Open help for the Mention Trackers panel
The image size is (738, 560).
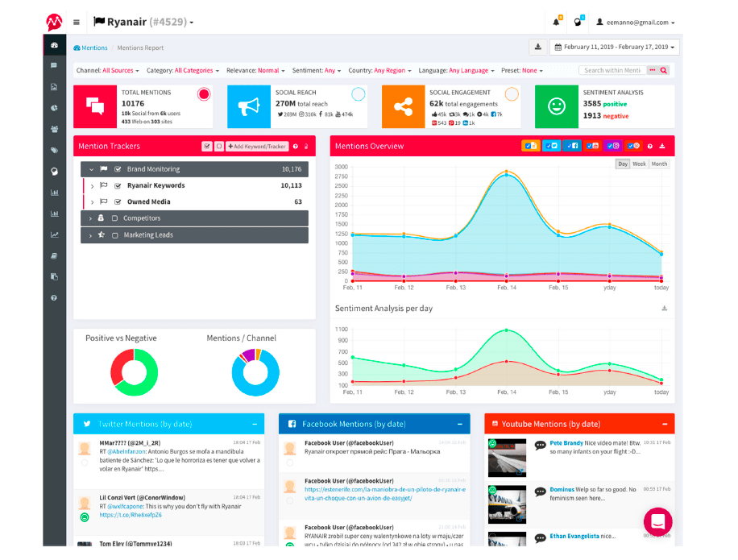pos(296,147)
